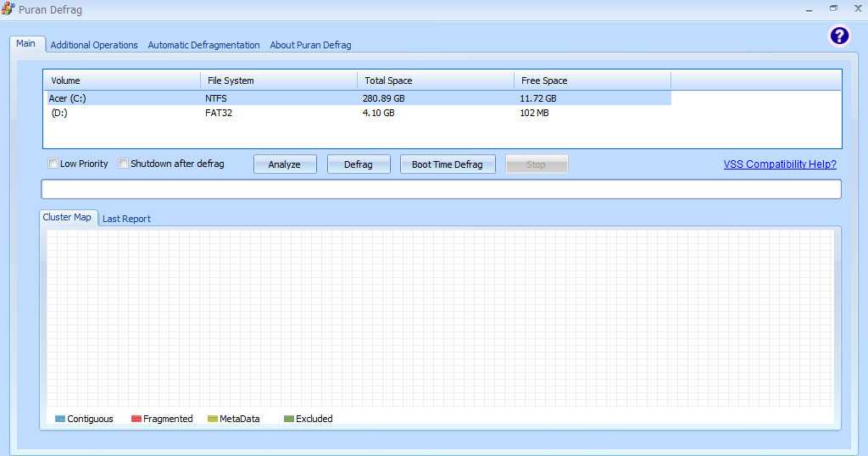Image resolution: width=868 pixels, height=456 pixels.
Task: Click the red Fragmented legend swatch
Action: (x=136, y=419)
